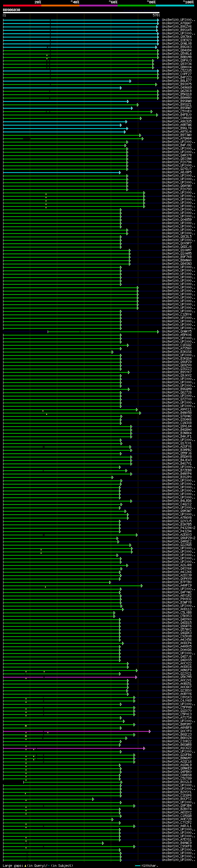Click the =100char. scale legend
This screenshot has width=197, height=868.
146,866
